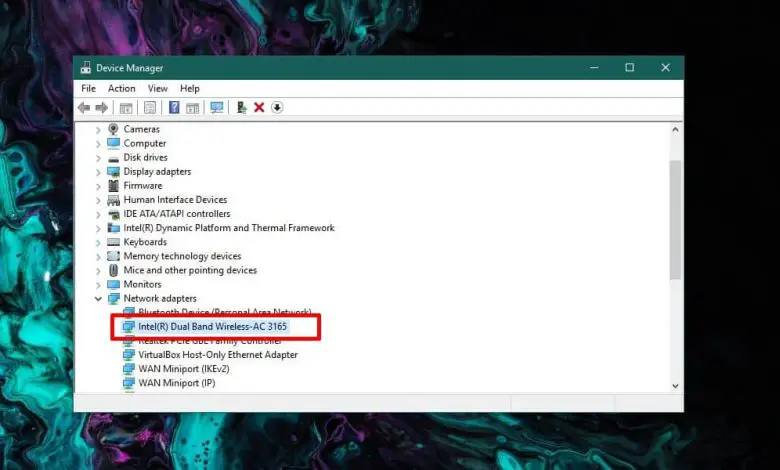Select WAN Miniport (IP)
The height and width of the screenshot is (470, 780).
(x=177, y=383)
